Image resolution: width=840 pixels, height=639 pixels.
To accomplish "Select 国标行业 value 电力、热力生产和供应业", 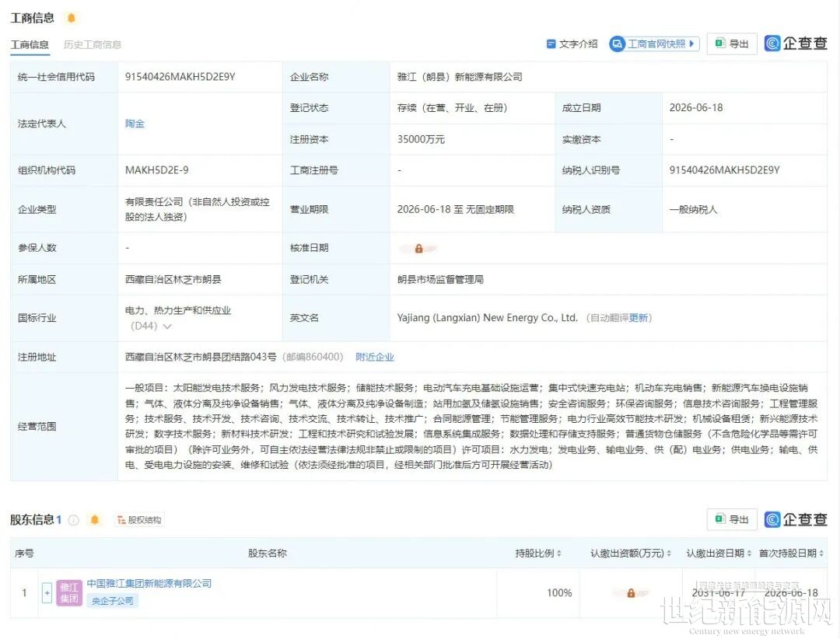I will pyautogui.click(x=178, y=310).
